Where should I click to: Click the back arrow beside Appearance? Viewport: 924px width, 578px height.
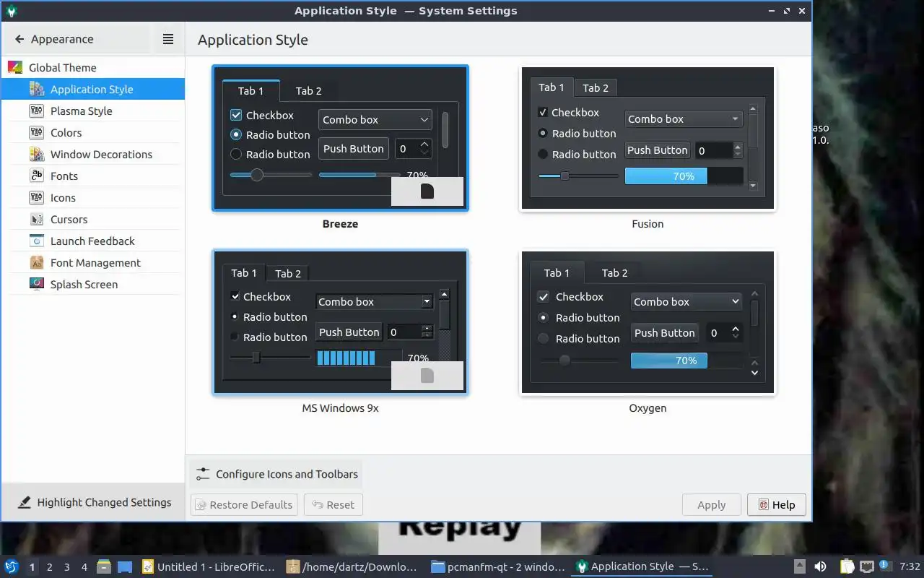tap(19, 39)
